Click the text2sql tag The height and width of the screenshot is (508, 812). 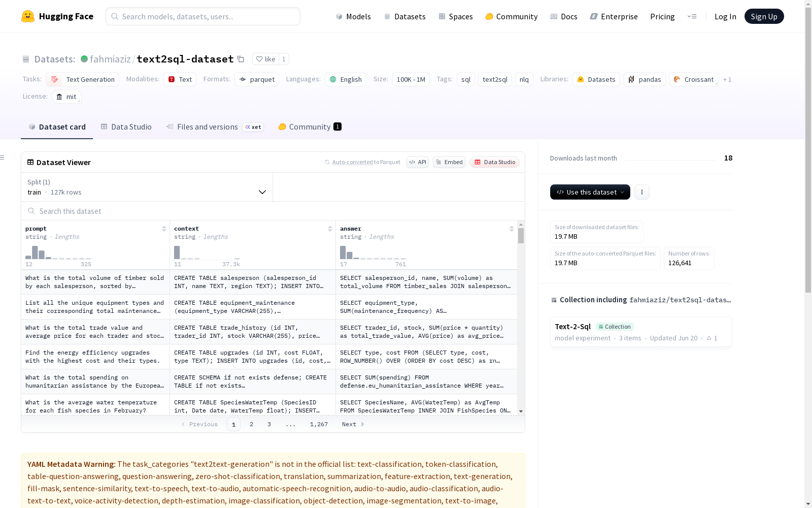click(495, 79)
